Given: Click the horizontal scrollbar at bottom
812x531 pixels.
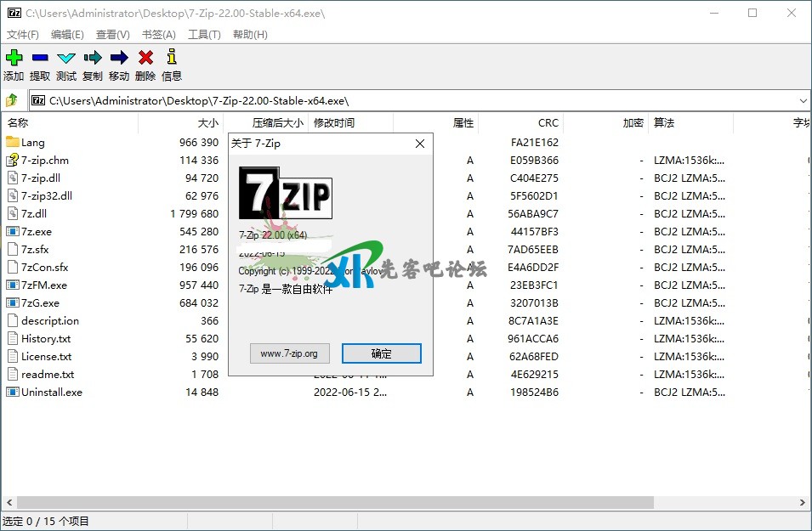Looking at the screenshot, I should [340, 502].
